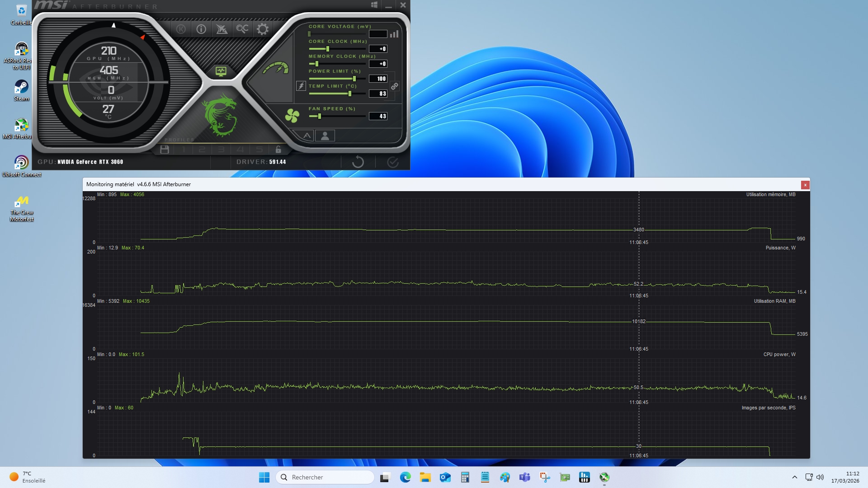Screen dimensions: 868x488
Task: Open MSI Afterburner settings gear
Action: (x=262, y=29)
